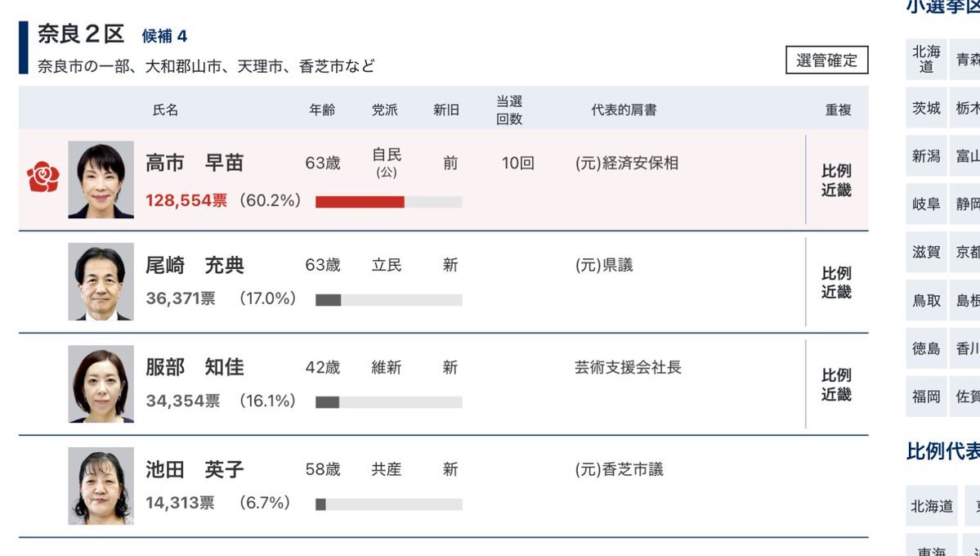The height and width of the screenshot is (556, 980).
Task: Open the 福岡 prefecture button
Action: (x=926, y=397)
